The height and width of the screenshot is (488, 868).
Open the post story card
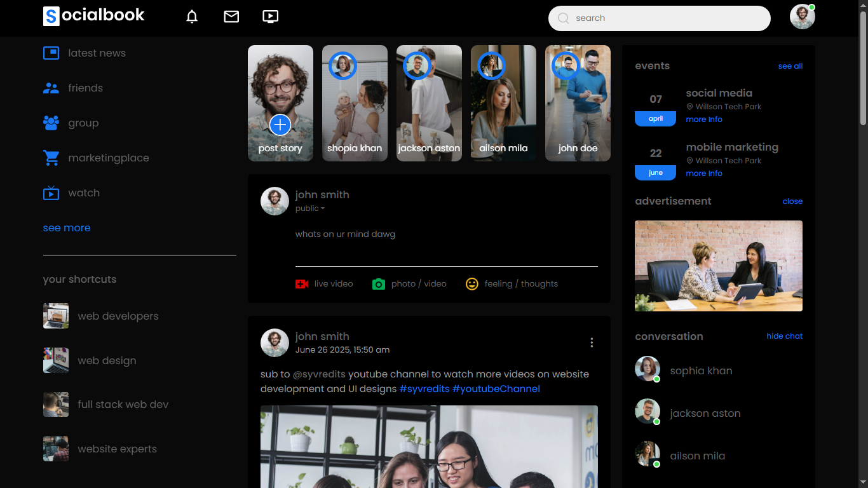(x=280, y=103)
